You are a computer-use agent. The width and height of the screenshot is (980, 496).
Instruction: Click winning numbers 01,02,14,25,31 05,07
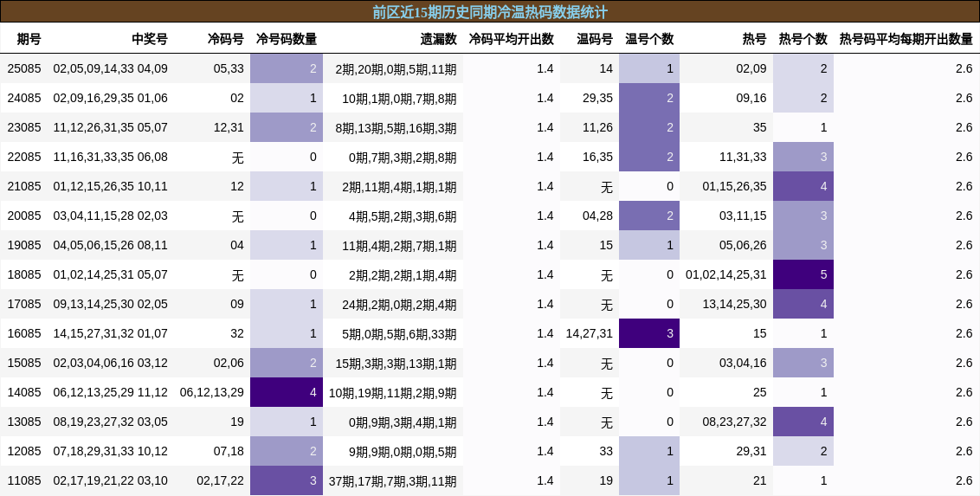[111, 274]
